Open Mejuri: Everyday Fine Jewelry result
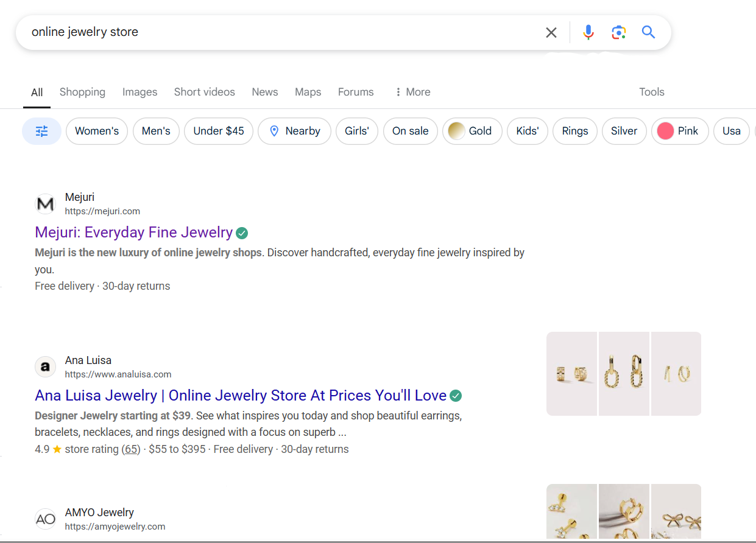756x543 pixels. tap(134, 233)
